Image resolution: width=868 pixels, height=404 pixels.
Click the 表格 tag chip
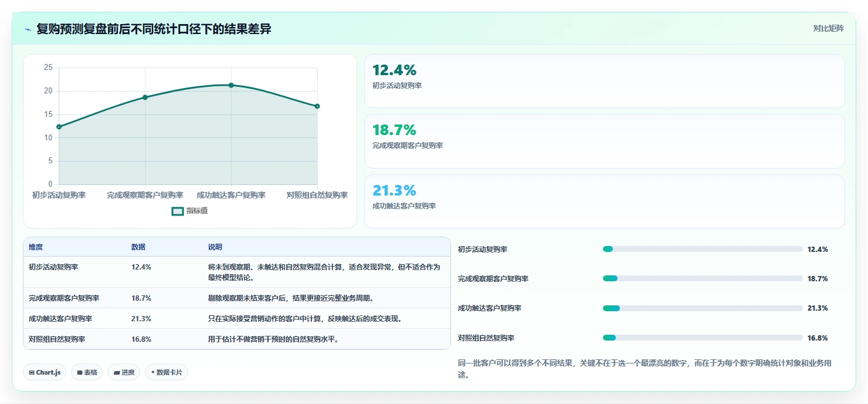coord(87,372)
